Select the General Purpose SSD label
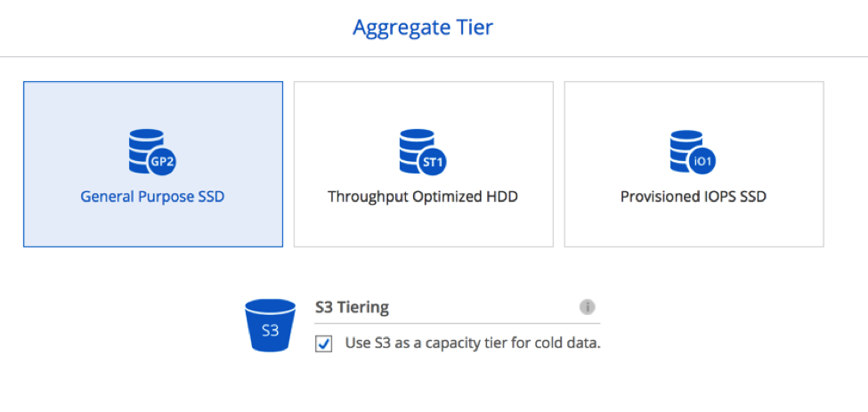The width and height of the screenshot is (868, 412). pos(152,197)
